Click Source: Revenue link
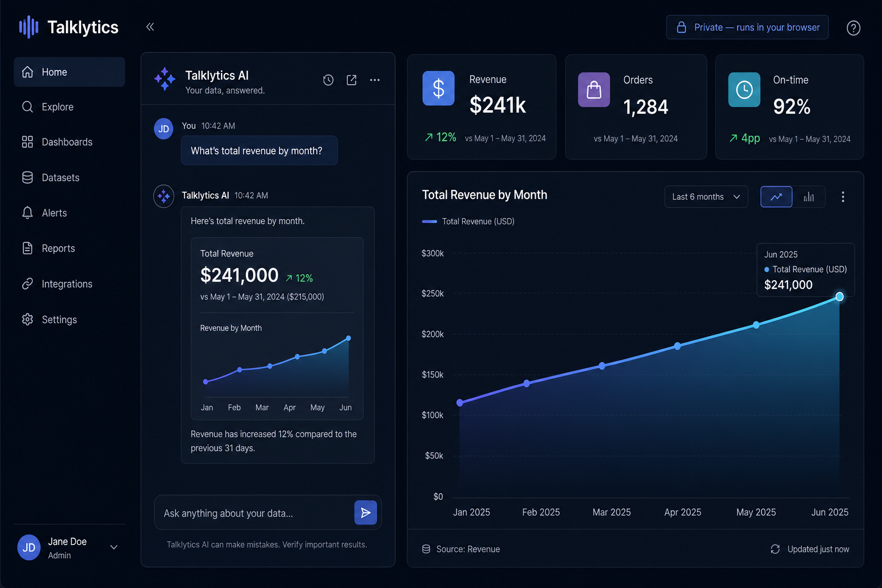882x588 pixels. tap(461, 550)
